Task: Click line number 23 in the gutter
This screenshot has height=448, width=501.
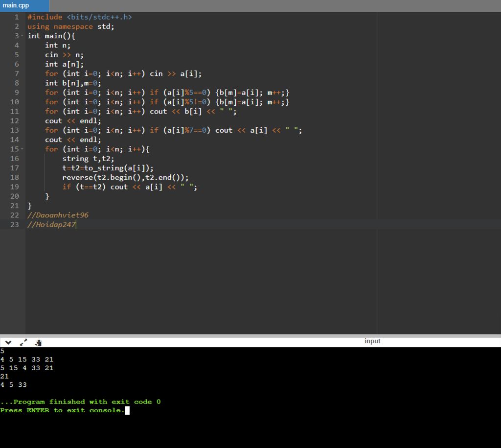Action: pos(14,224)
